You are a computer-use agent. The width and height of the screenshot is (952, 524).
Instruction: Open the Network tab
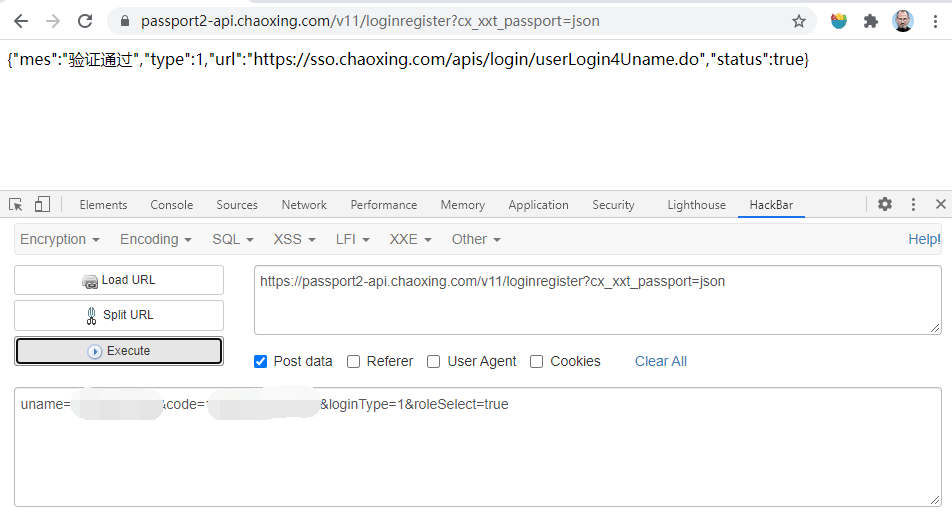[x=304, y=205]
